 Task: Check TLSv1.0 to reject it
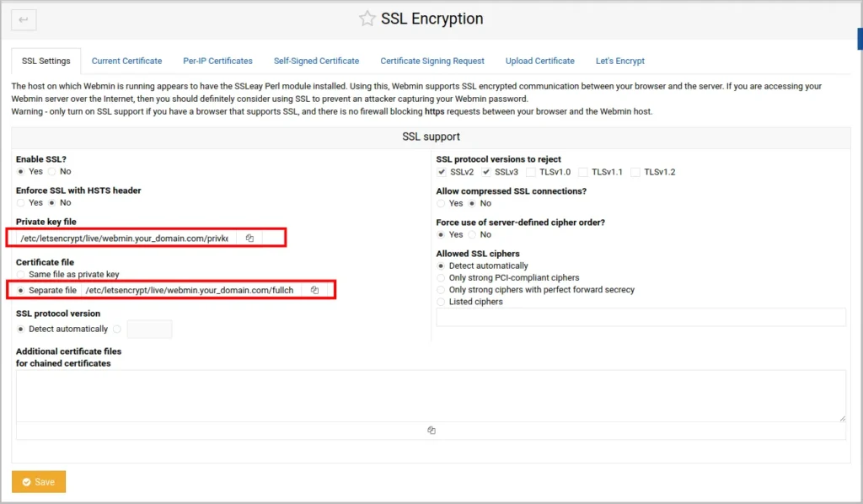531,172
